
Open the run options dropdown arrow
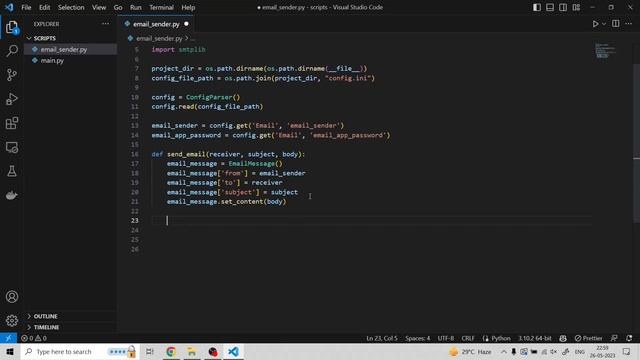tap(604, 24)
